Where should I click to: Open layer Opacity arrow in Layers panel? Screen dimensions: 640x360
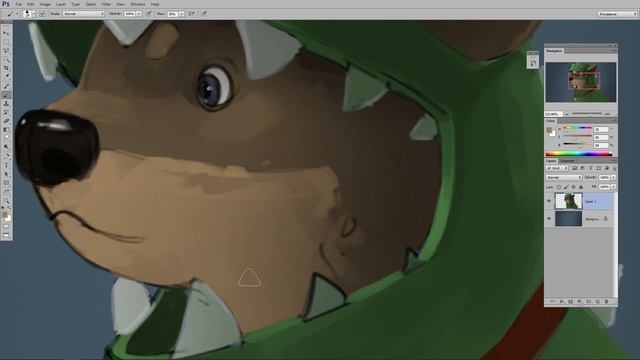pos(613,178)
